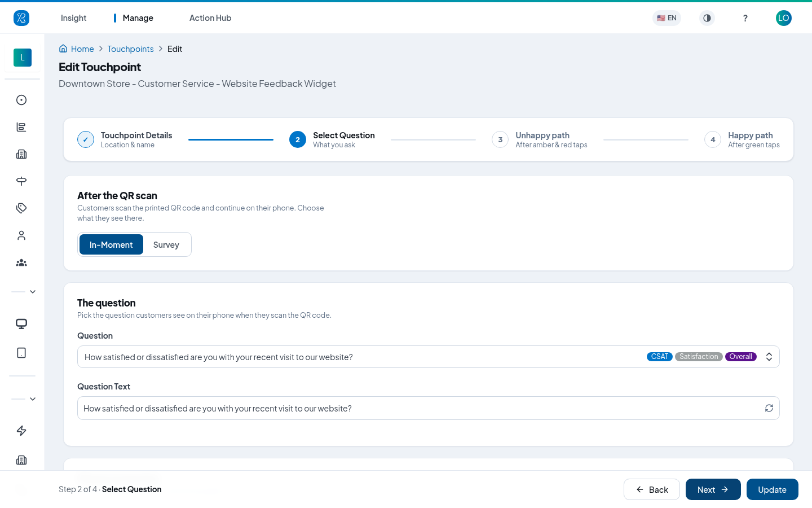812x508 pixels.
Task: Select the In-Moment option
Action: 111,244
